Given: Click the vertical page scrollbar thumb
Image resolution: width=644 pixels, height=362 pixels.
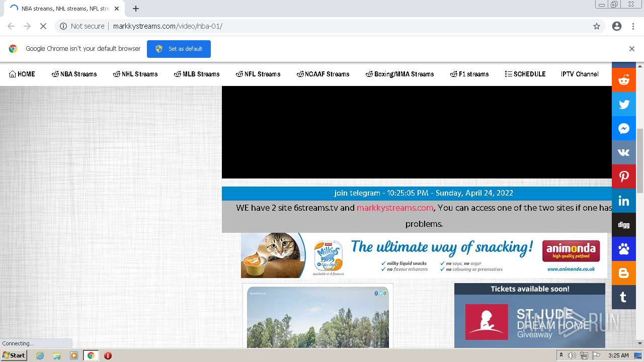Looking at the screenshot, I should pos(640,161).
